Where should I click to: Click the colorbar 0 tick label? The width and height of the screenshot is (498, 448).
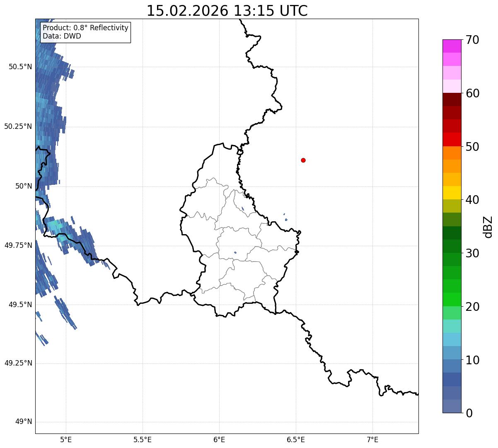pyautogui.click(x=469, y=413)
